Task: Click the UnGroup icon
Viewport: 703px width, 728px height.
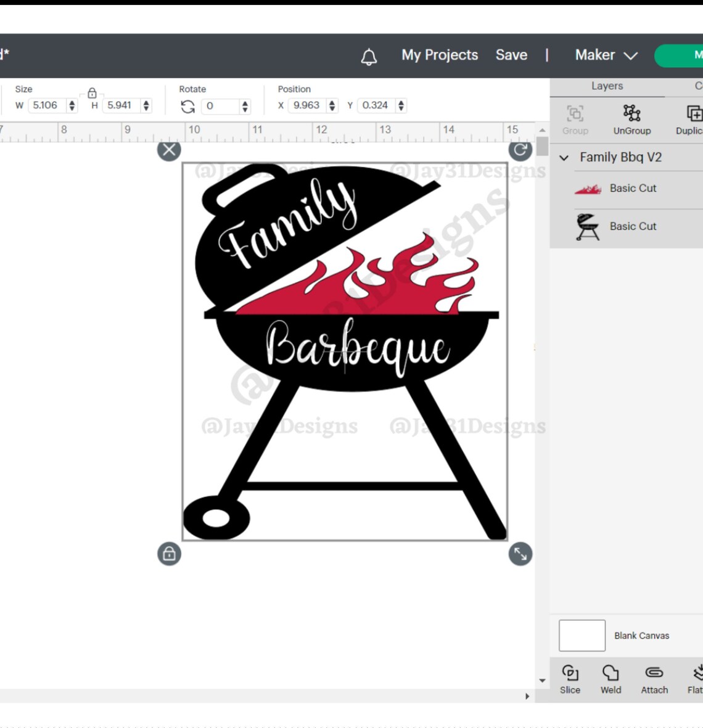Action: click(631, 118)
